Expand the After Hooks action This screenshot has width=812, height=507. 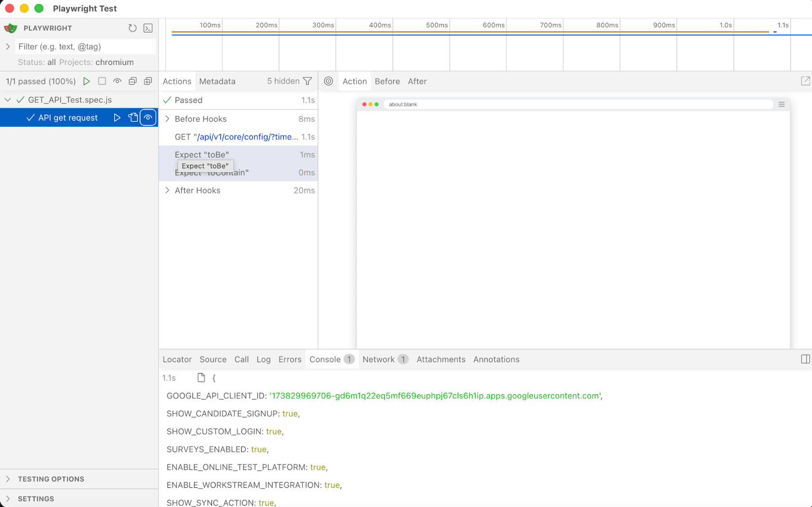click(x=167, y=190)
